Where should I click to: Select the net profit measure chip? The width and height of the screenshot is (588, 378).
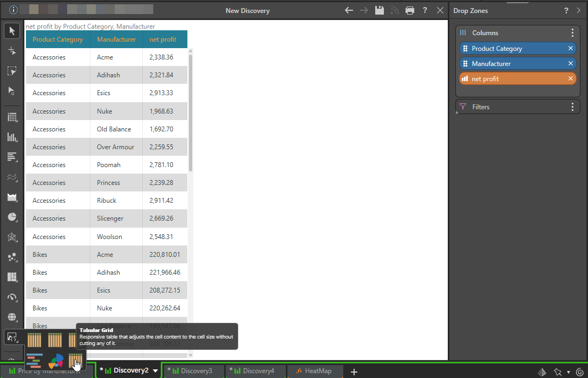pos(518,78)
